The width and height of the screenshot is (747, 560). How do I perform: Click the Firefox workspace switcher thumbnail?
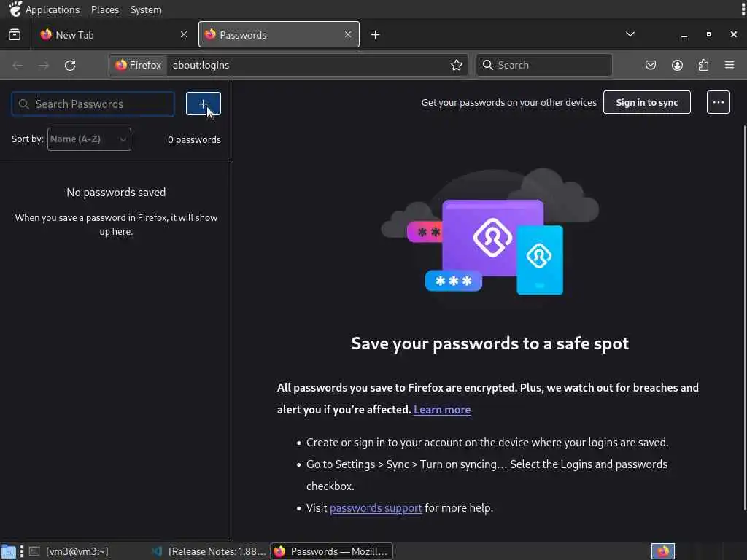tap(662, 551)
